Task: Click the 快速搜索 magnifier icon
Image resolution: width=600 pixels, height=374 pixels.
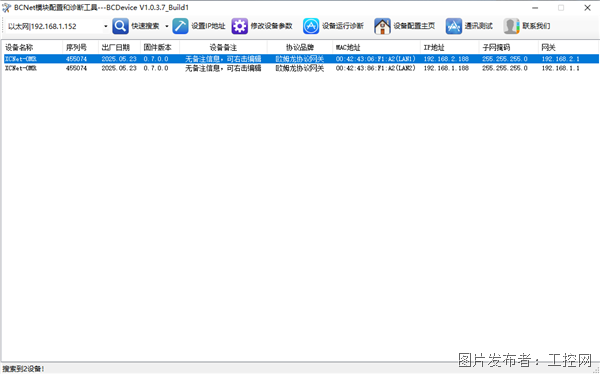Action: coord(120,26)
